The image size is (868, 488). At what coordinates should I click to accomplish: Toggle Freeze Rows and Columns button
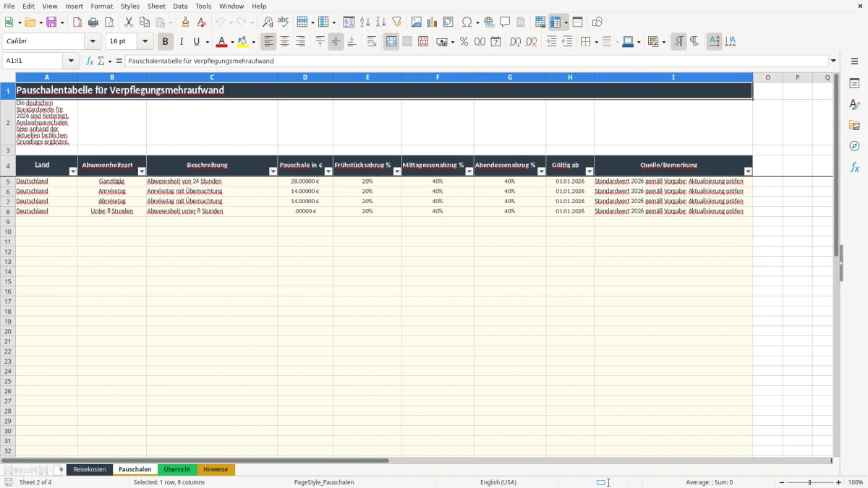pos(556,22)
